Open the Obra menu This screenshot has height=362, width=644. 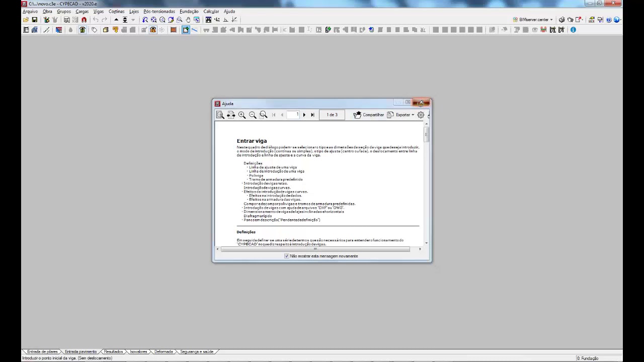(x=47, y=11)
